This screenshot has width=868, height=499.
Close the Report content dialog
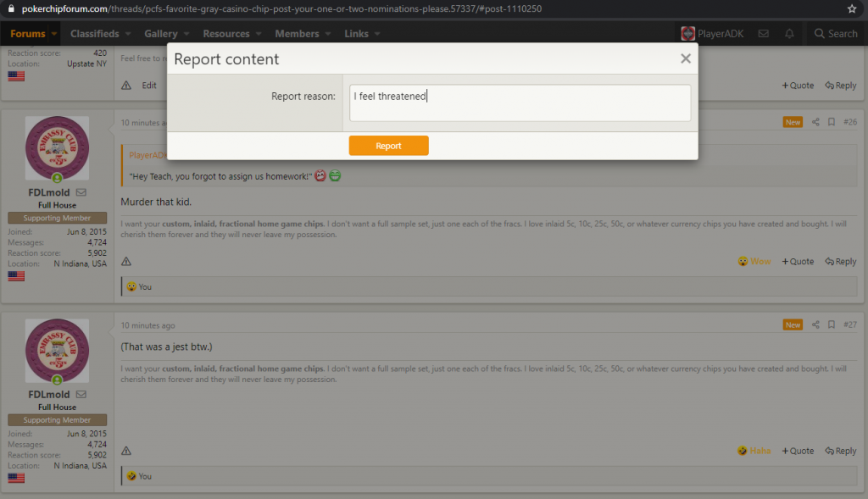[x=685, y=58]
